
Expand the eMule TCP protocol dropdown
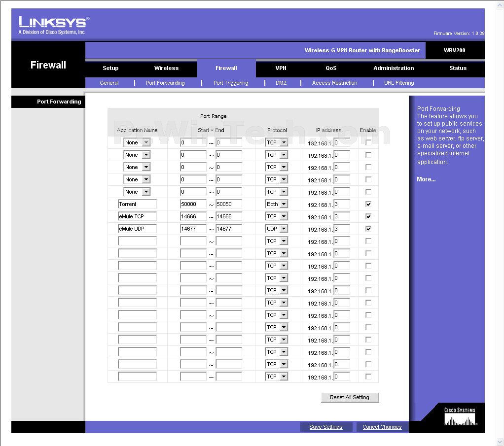coord(277,216)
